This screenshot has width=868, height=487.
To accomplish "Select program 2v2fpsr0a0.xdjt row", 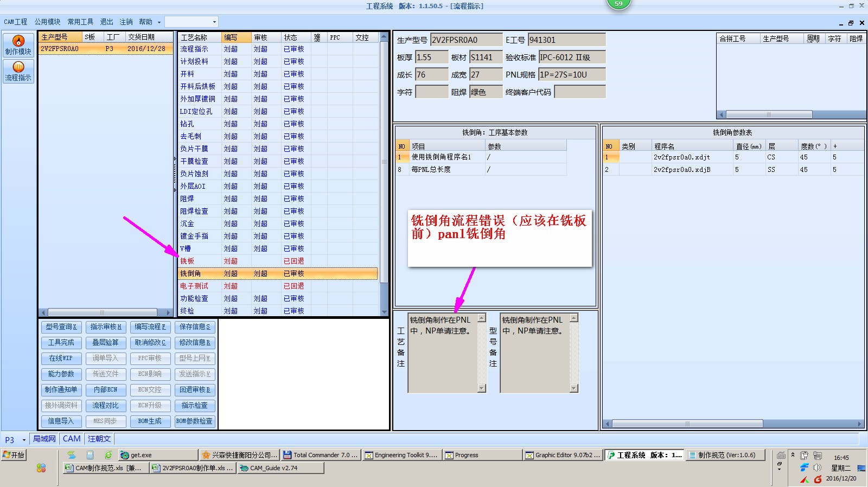I will (x=733, y=157).
